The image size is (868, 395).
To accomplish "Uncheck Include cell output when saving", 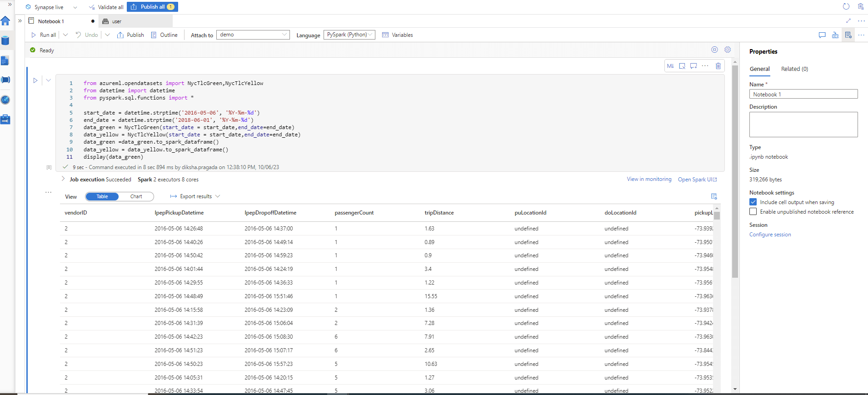I will click(x=753, y=202).
